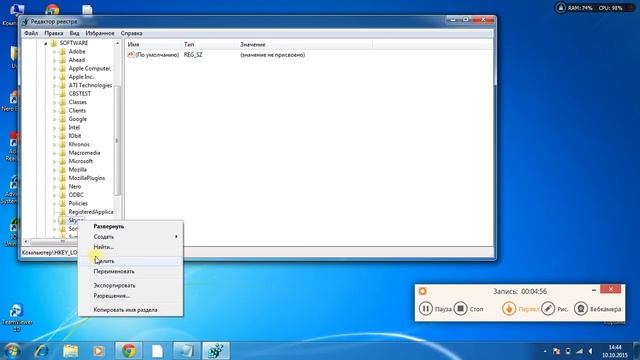Open the Файл menu

[x=31, y=33]
